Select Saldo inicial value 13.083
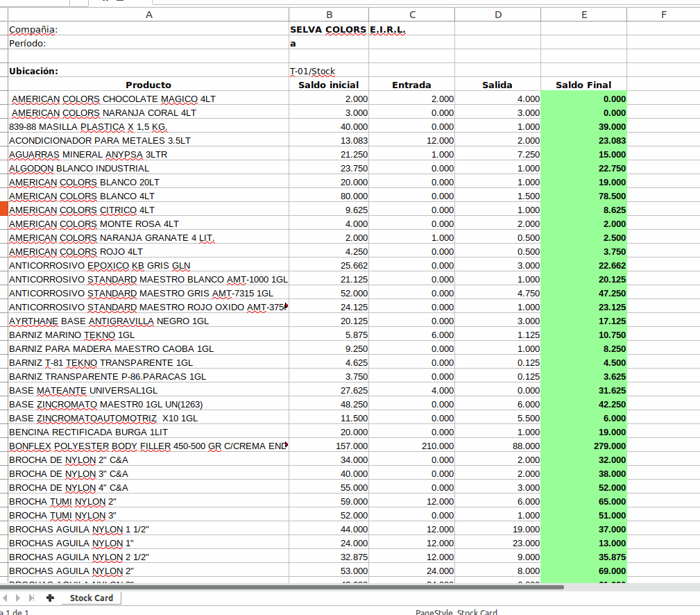The width and height of the screenshot is (700, 615). point(329,140)
